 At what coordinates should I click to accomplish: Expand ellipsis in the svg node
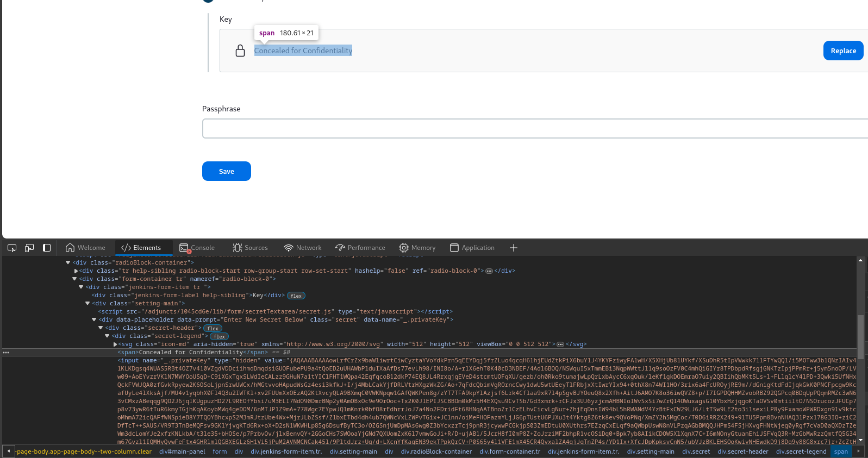pos(560,344)
